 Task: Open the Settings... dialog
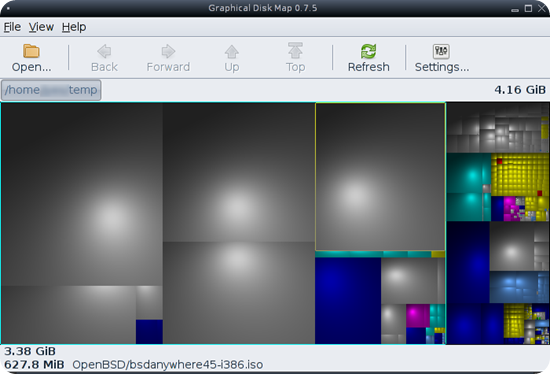442,58
